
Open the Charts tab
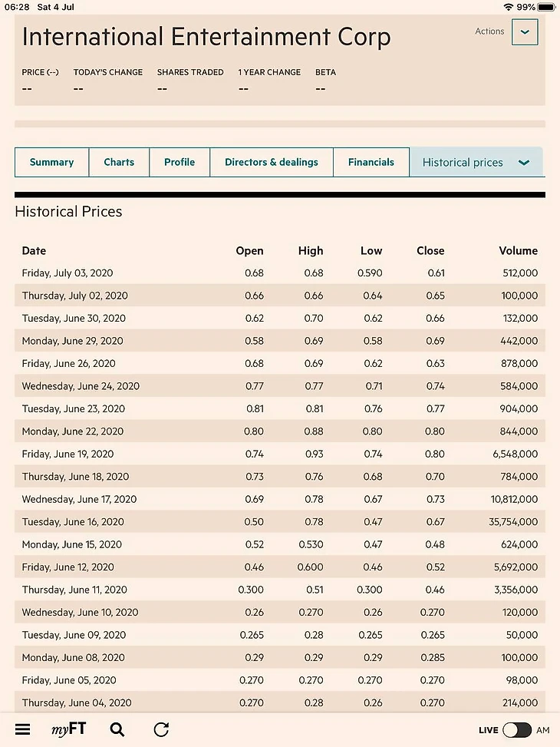point(119,162)
